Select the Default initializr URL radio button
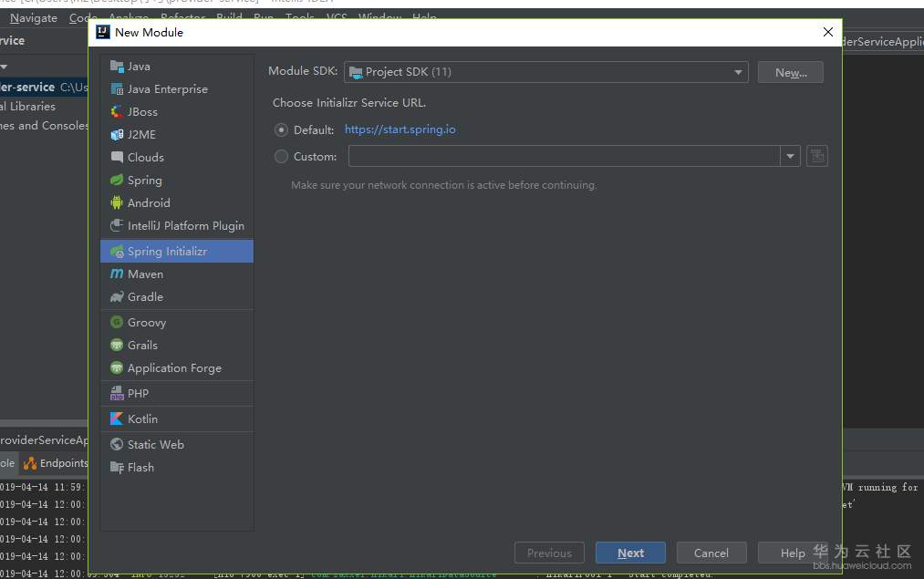 281,129
